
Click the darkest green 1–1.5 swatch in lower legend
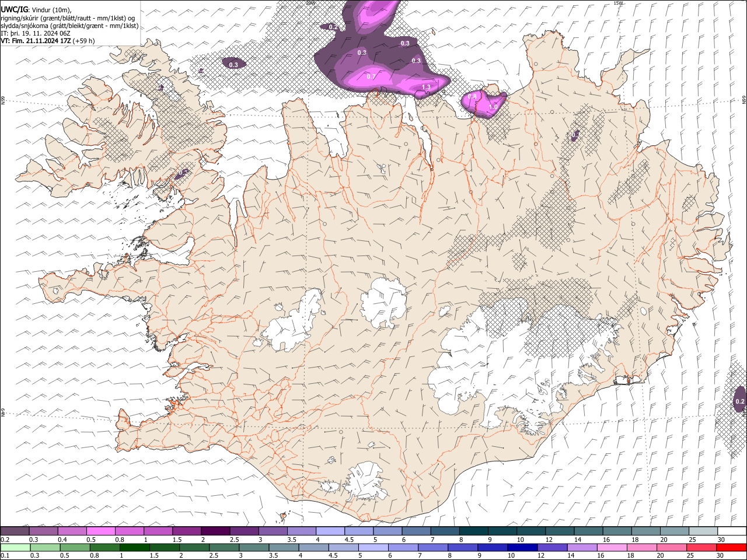pos(135,547)
